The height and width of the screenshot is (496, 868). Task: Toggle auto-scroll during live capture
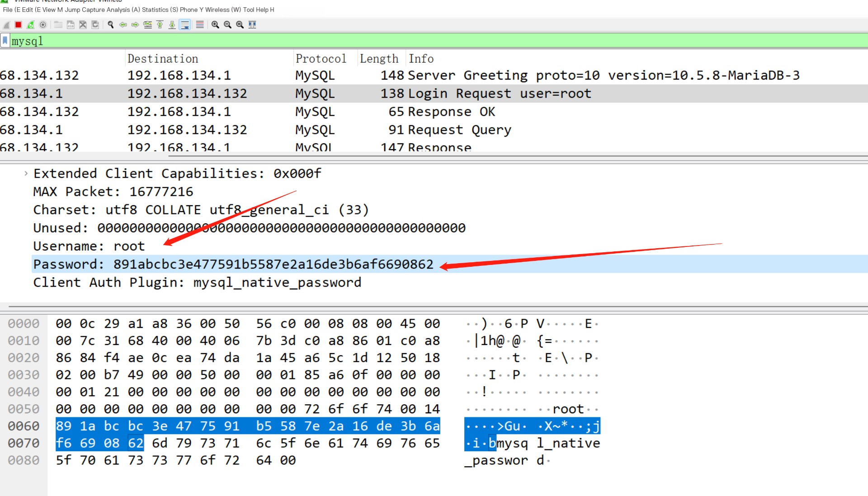[185, 25]
